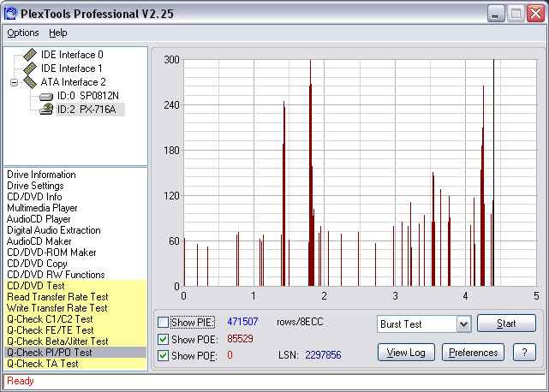
Task: Select AudioCD Player in list
Action: click(x=39, y=219)
